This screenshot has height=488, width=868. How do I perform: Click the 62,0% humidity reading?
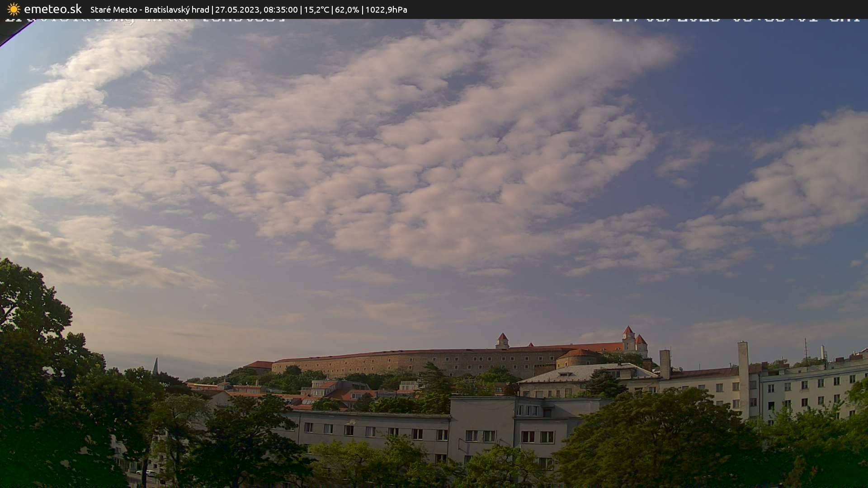(x=347, y=9)
